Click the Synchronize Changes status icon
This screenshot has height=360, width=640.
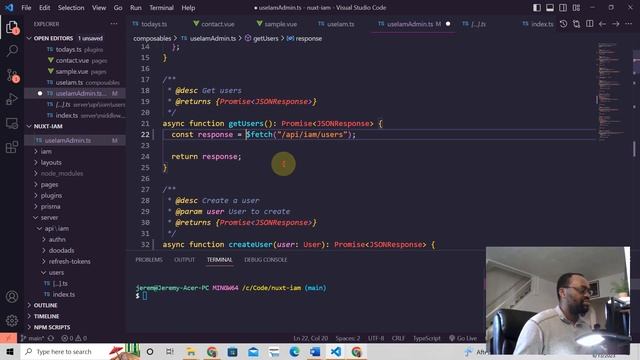point(51,338)
